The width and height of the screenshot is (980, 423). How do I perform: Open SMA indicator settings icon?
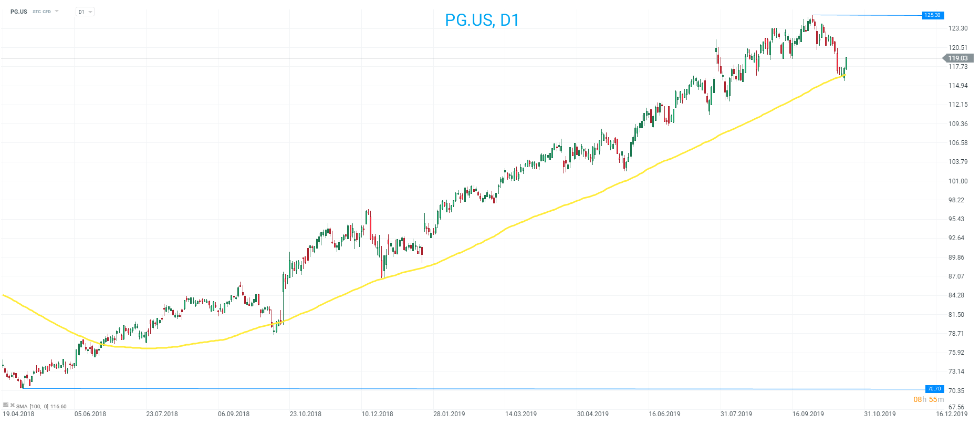click(6, 405)
